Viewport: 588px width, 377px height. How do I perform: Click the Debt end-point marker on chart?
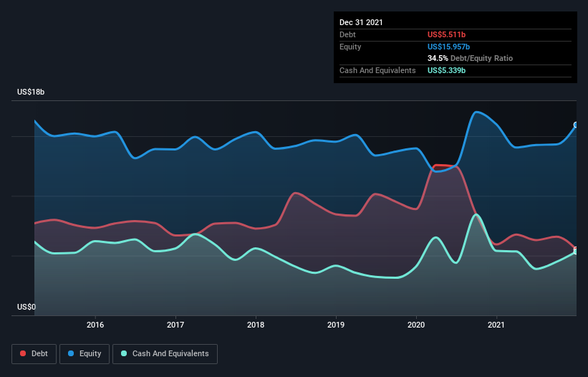[576, 249]
